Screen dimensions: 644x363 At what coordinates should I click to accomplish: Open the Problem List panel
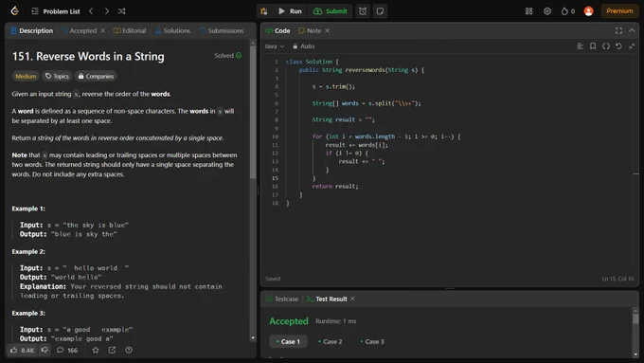pos(56,11)
